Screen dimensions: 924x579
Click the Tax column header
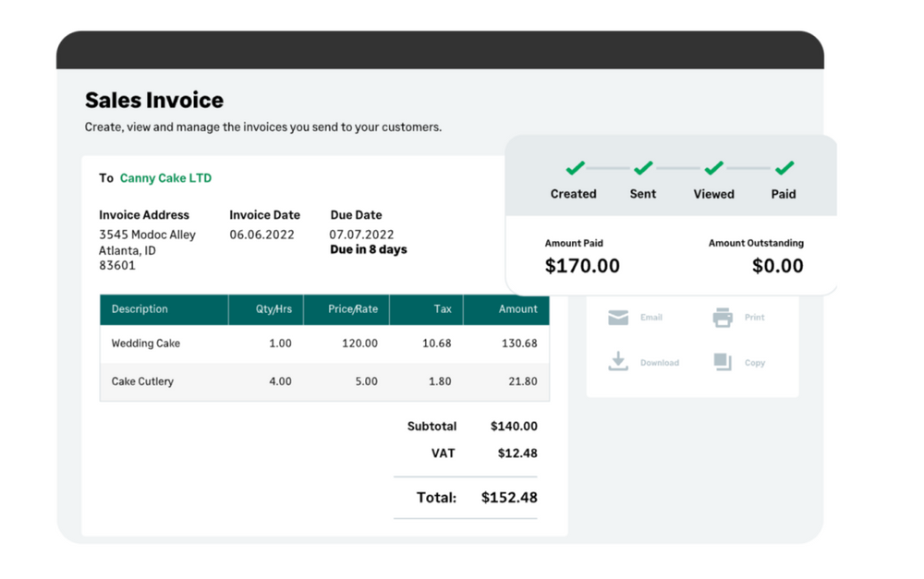[x=443, y=309]
